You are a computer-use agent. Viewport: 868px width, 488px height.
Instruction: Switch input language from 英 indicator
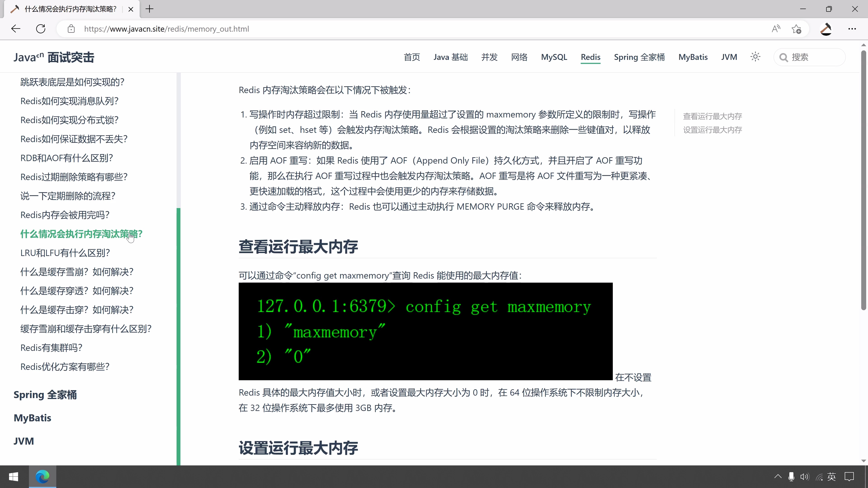832,476
